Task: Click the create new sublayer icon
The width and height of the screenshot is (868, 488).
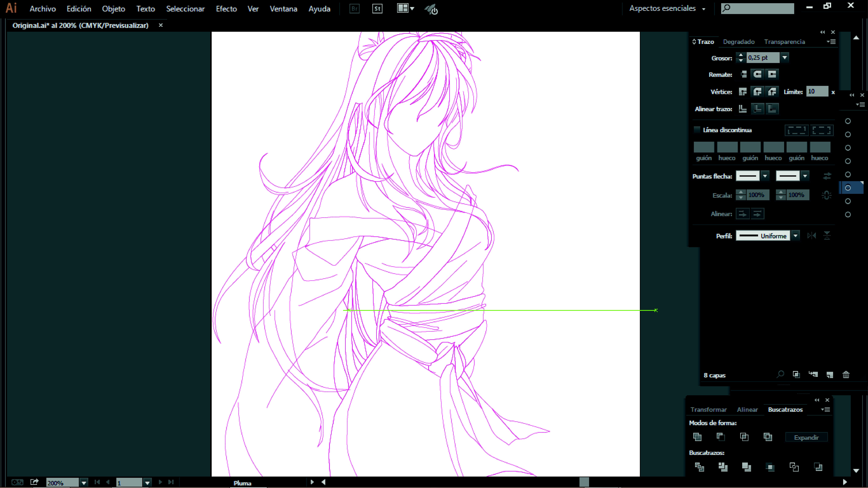Action: (x=813, y=374)
